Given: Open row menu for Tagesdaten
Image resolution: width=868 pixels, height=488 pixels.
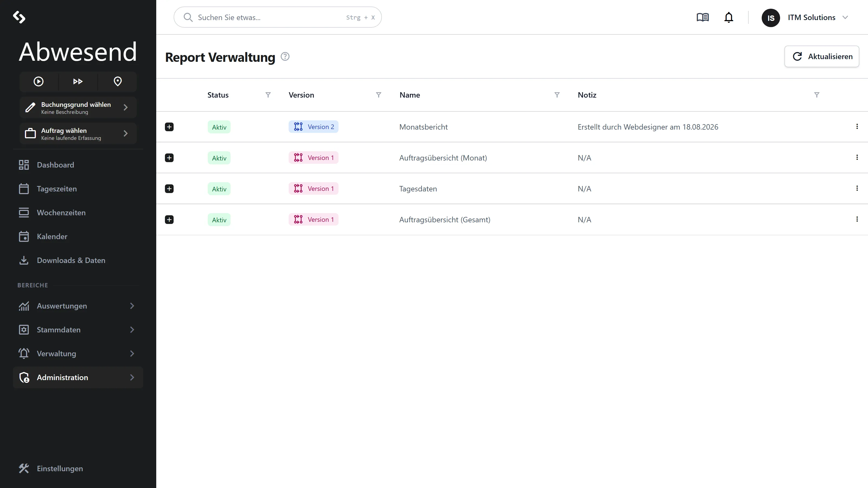Looking at the screenshot, I should click(x=857, y=189).
